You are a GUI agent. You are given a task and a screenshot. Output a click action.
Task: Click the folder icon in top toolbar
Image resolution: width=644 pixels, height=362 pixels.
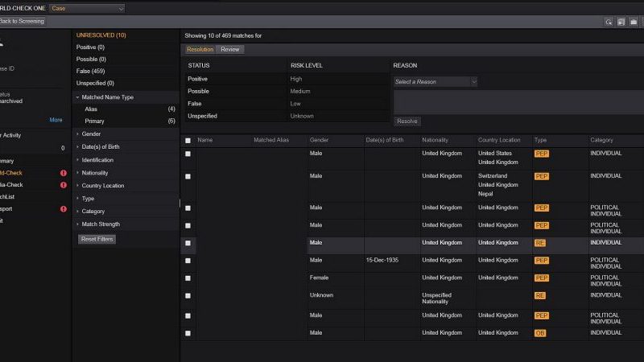(634, 22)
